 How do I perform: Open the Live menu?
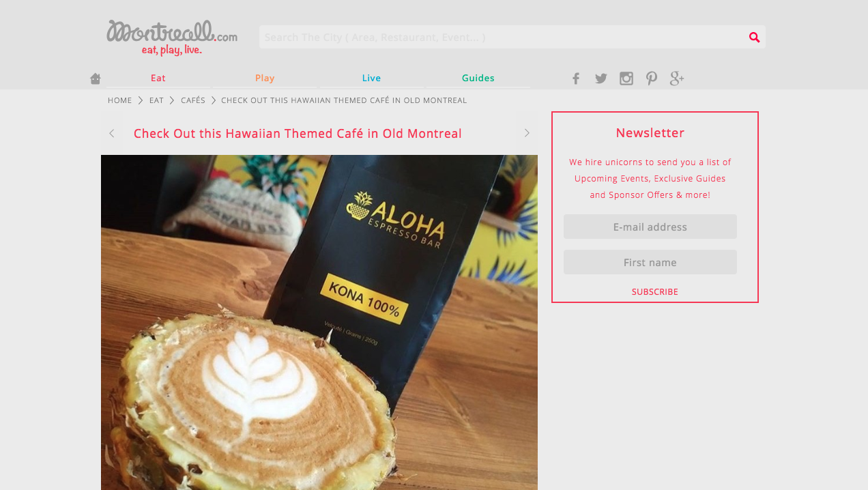pyautogui.click(x=371, y=78)
